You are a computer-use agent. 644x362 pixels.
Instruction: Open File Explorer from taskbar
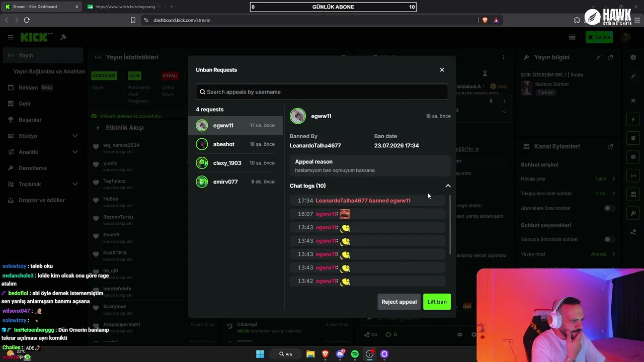pyautogui.click(x=310, y=354)
